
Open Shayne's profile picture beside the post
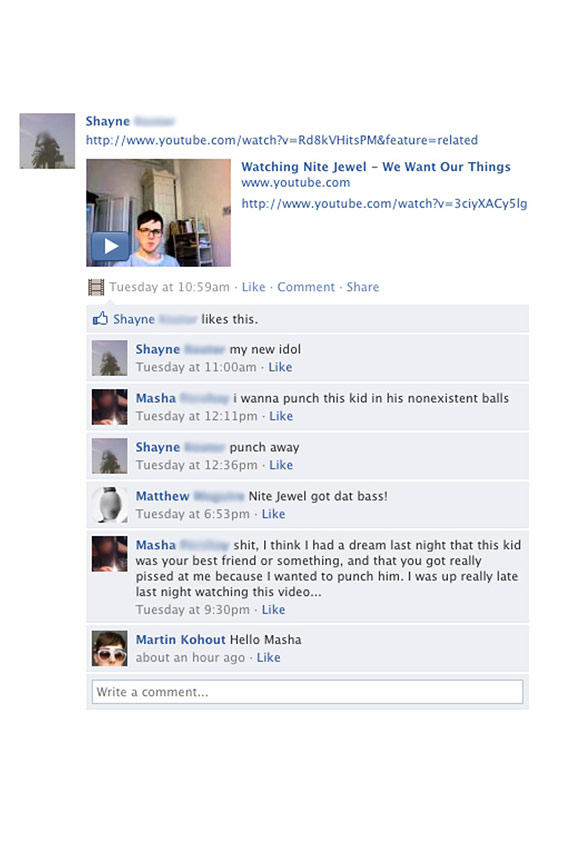tap(47, 141)
